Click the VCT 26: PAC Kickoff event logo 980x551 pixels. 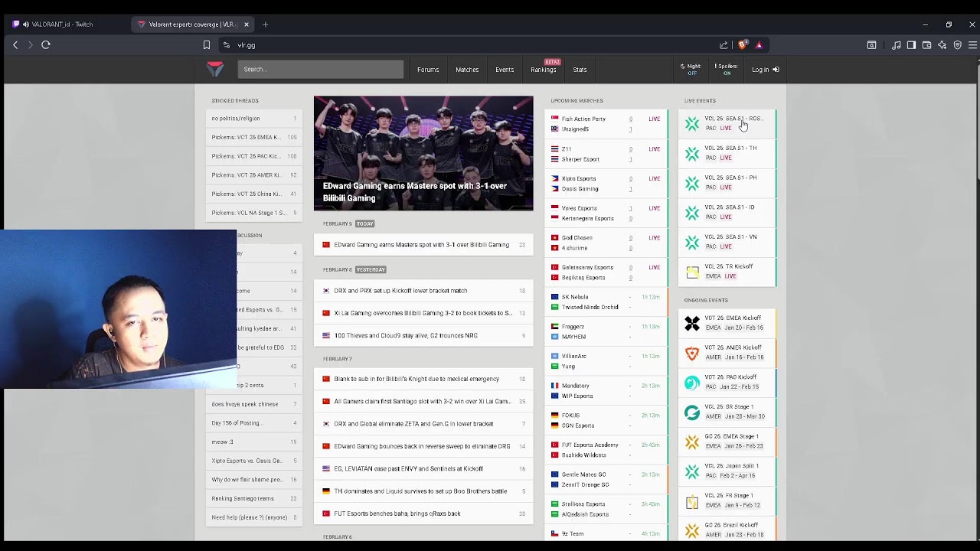[692, 383]
